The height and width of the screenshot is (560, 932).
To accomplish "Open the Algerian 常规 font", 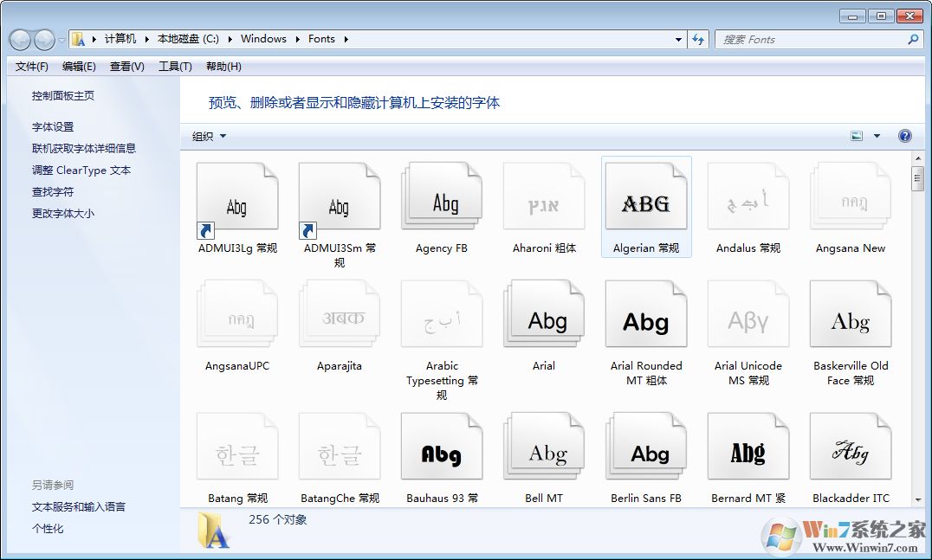I will point(646,199).
